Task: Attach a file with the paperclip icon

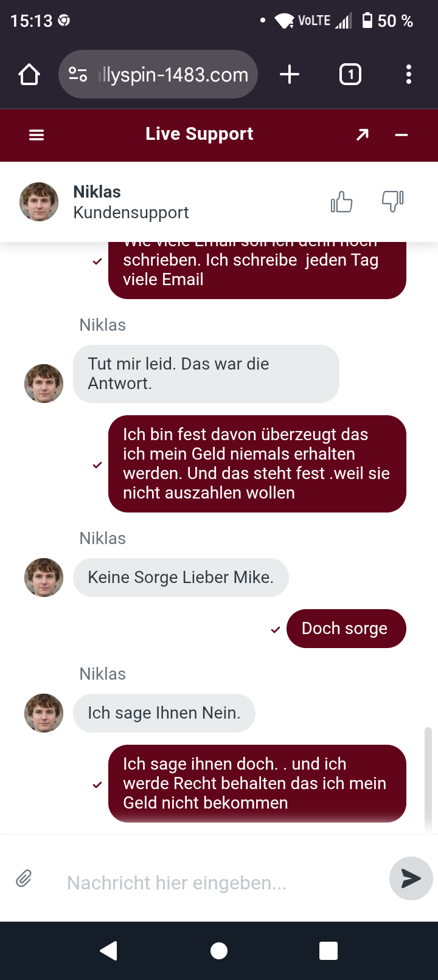Action: pyautogui.click(x=24, y=878)
